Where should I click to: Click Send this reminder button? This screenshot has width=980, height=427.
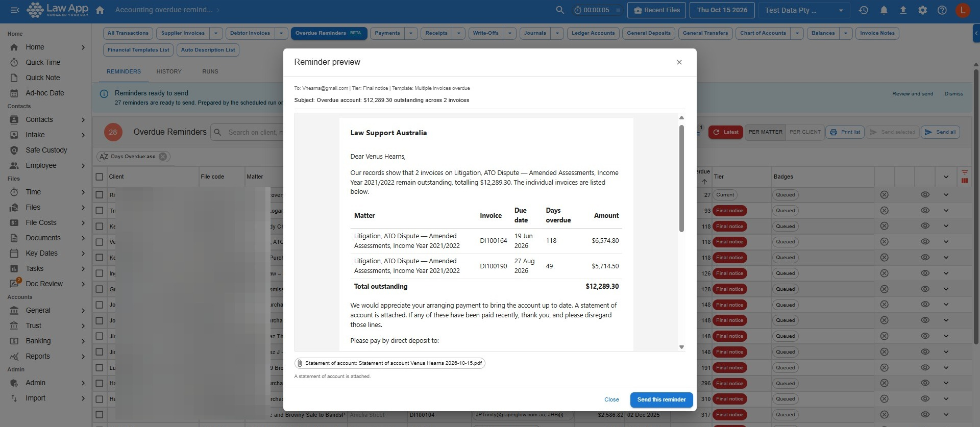pyautogui.click(x=661, y=400)
